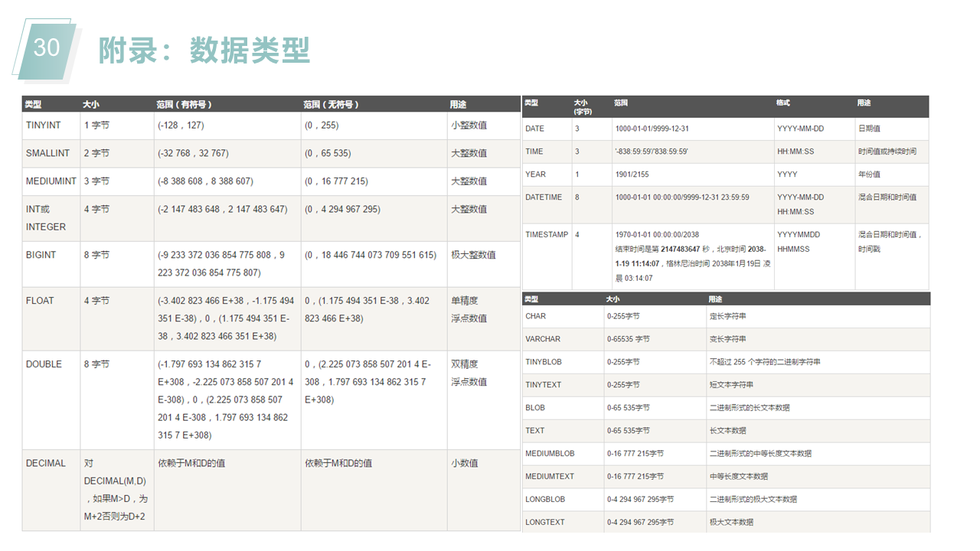This screenshot has width=980, height=551.
Task: Select 二进制形式的中等长度文本数据
Action: pyautogui.click(x=760, y=454)
